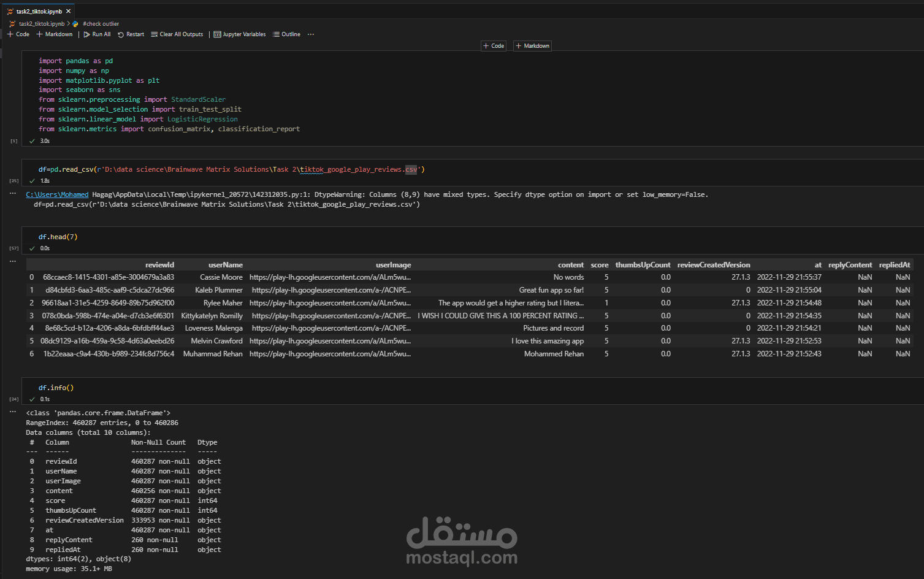Image resolution: width=924 pixels, height=579 pixels.
Task: Click the 'reviewId' column header
Action: pyautogui.click(x=159, y=265)
